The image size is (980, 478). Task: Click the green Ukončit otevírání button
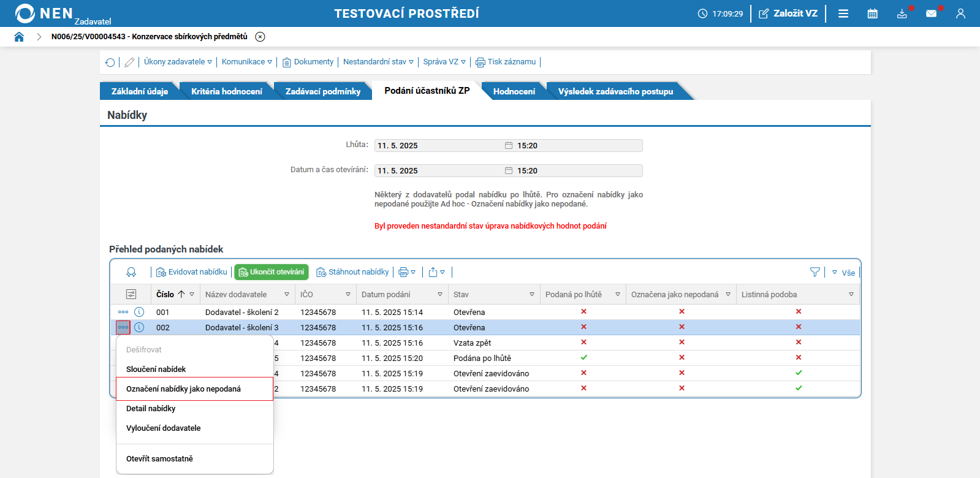271,272
